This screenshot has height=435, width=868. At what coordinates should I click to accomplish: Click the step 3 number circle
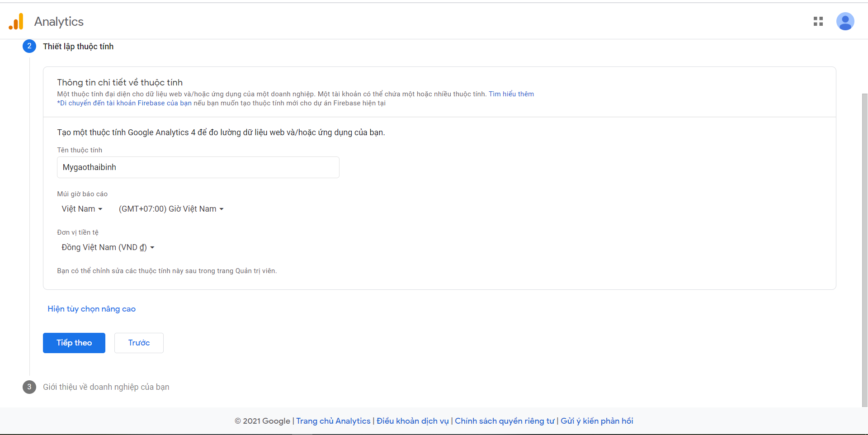point(29,387)
